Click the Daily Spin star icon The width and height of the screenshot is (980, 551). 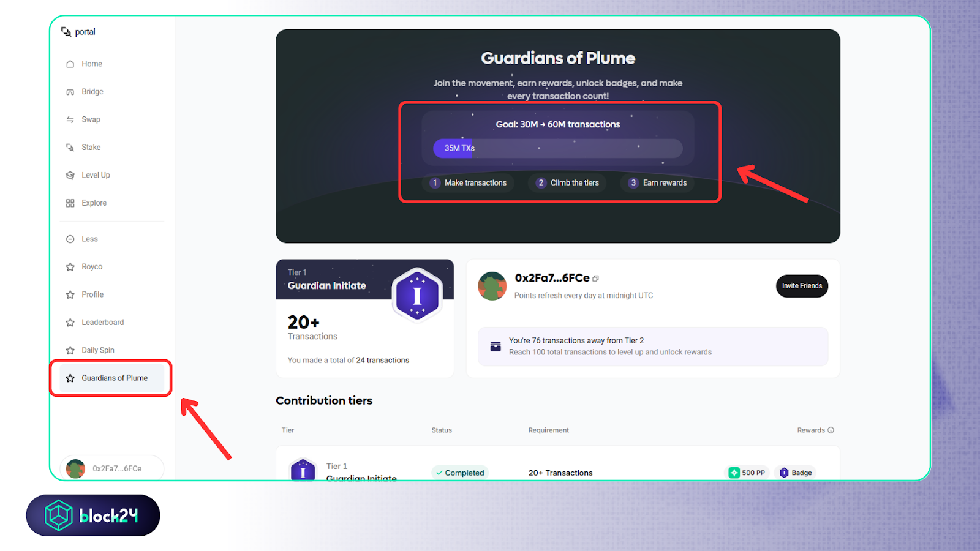[70, 351]
